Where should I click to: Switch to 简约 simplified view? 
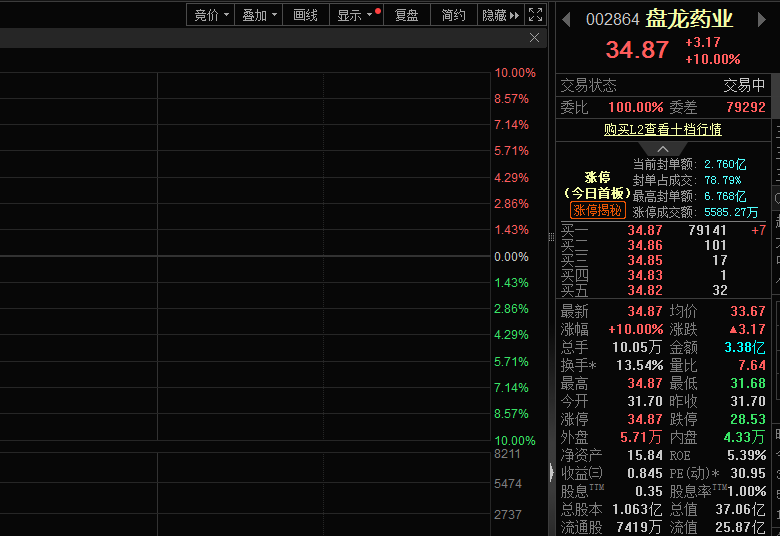pos(453,15)
